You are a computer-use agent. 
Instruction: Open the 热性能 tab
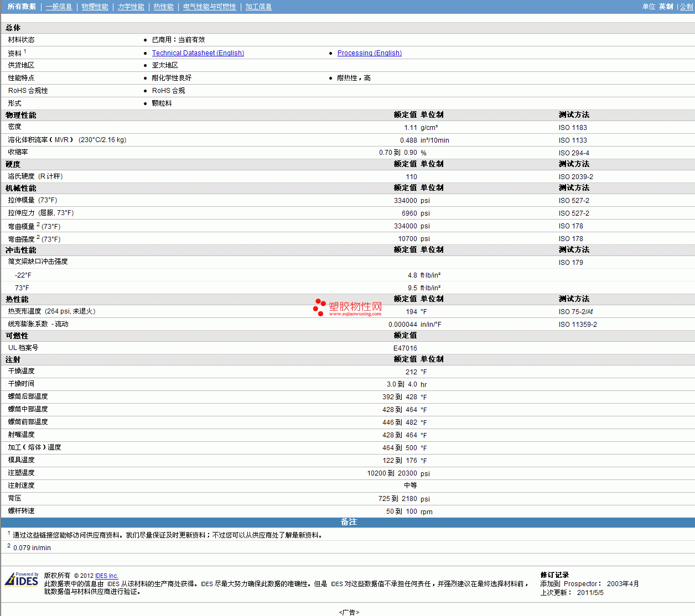[x=163, y=7]
